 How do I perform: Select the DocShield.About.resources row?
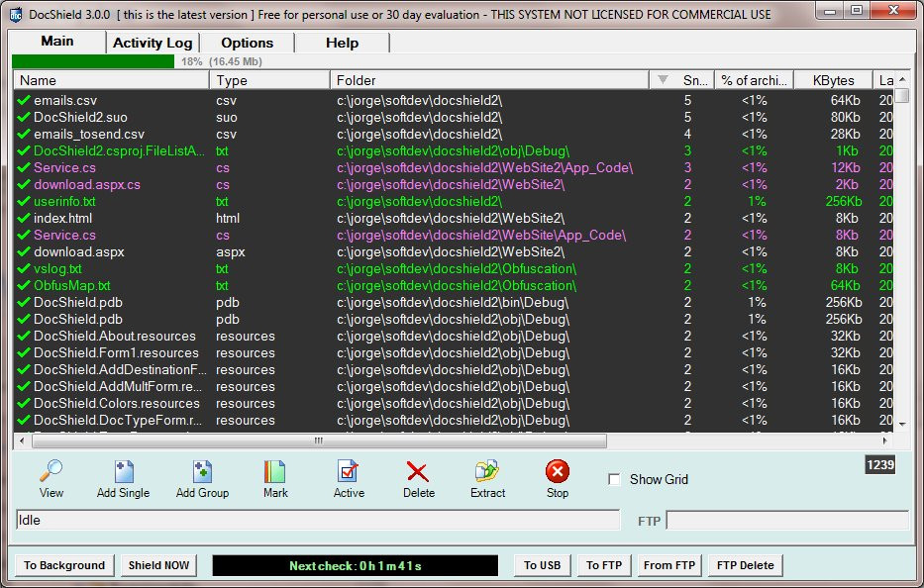tap(454, 337)
